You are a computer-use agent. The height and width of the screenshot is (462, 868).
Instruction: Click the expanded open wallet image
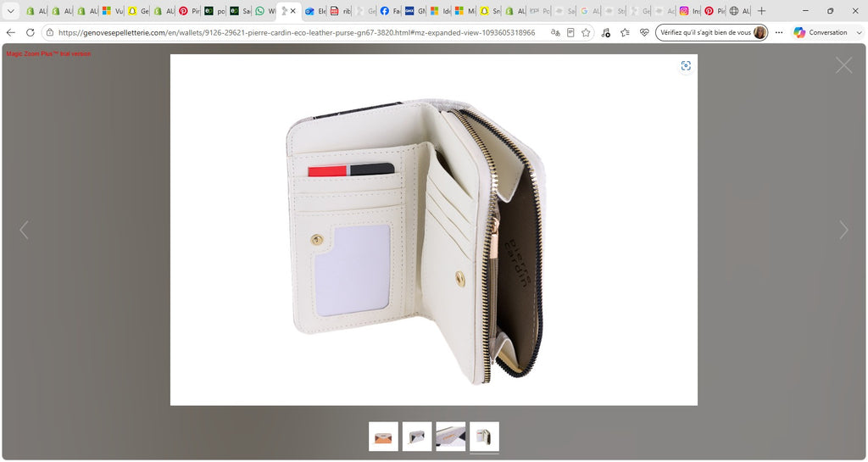(433, 230)
